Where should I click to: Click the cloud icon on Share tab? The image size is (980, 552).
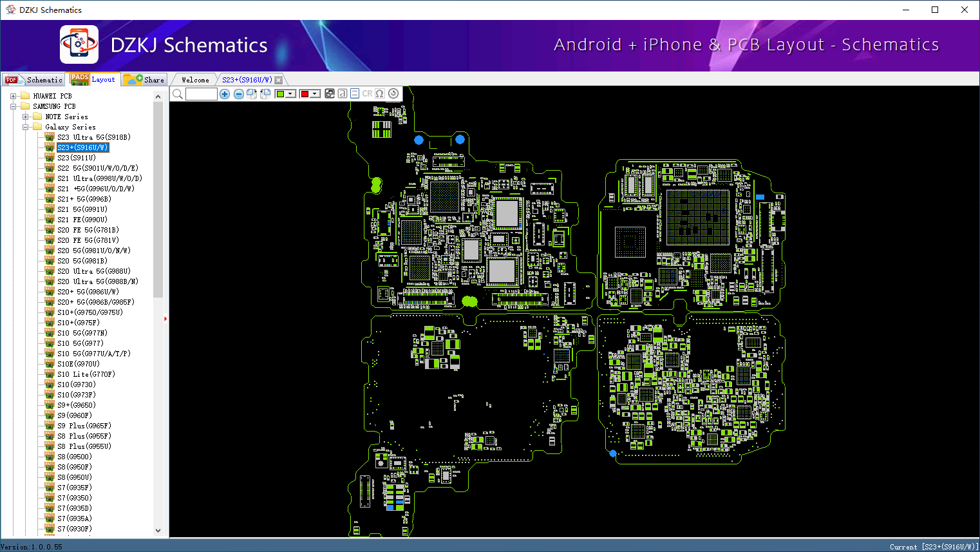(x=133, y=79)
